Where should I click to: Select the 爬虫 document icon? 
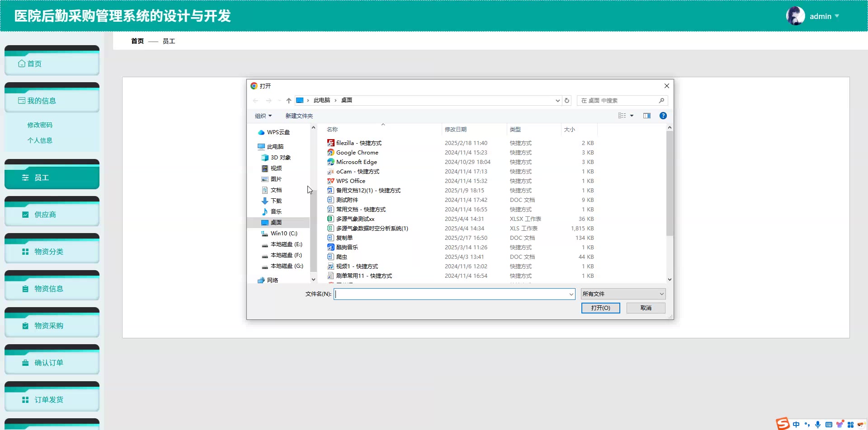pyautogui.click(x=330, y=257)
